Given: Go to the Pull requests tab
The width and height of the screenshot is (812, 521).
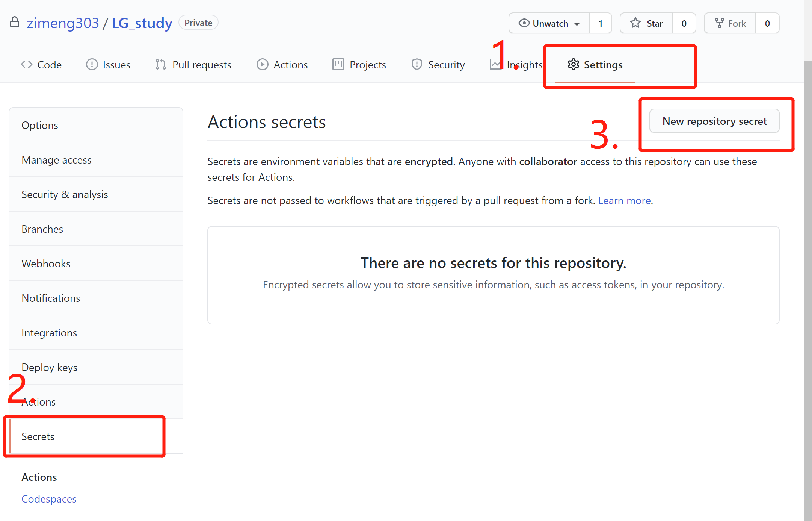Looking at the screenshot, I should (193, 65).
